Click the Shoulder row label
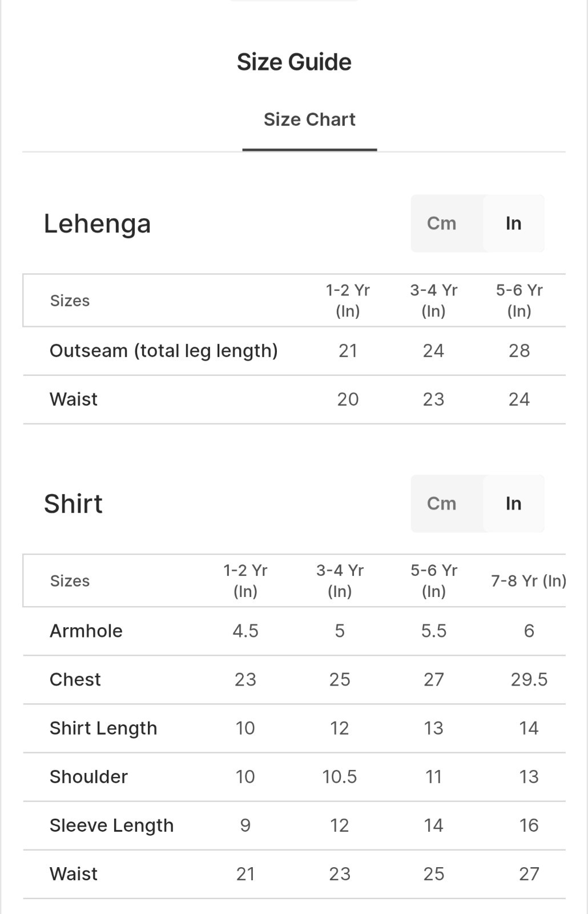This screenshot has width=588, height=914. pyautogui.click(x=88, y=777)
